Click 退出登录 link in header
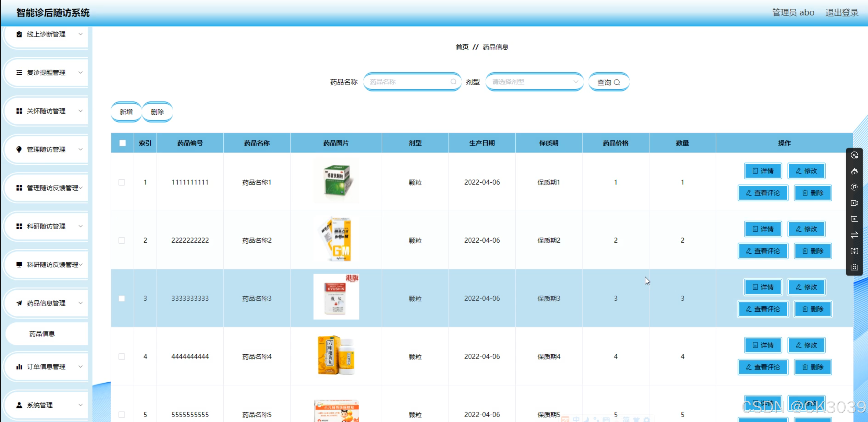 pos(841,13)
